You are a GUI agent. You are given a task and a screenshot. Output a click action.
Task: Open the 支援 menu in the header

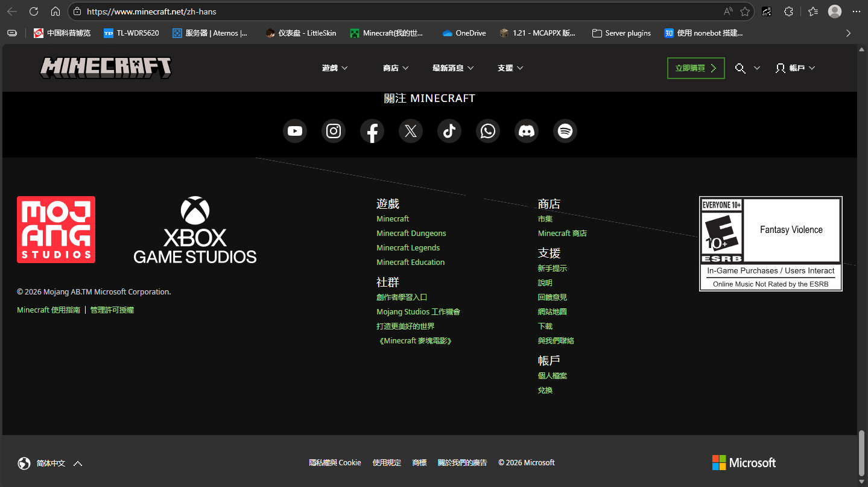(510, 68)
